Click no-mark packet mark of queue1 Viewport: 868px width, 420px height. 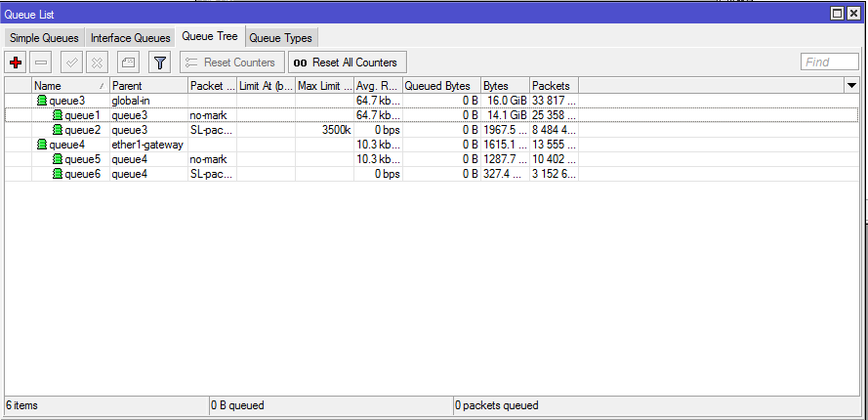click(209, 115)
